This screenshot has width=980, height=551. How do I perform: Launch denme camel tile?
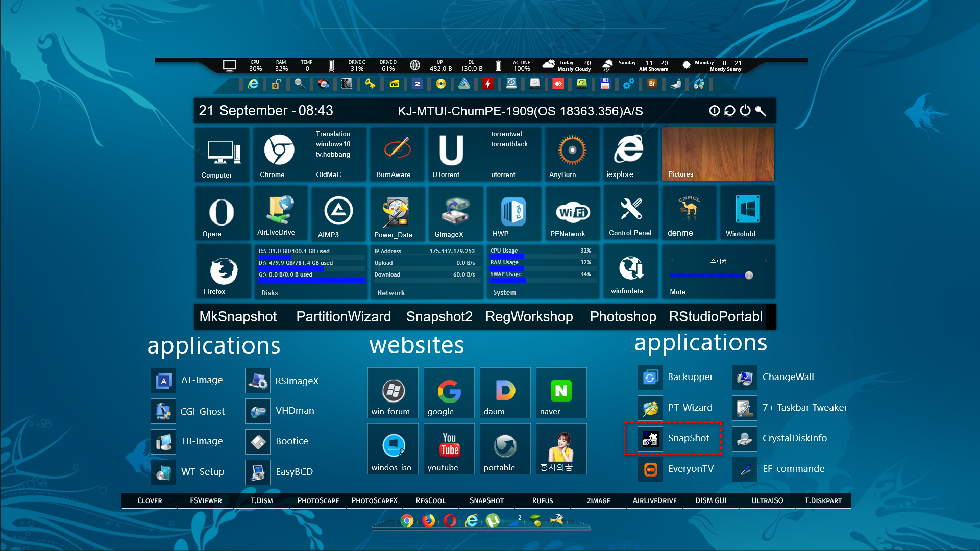point(689,213)
